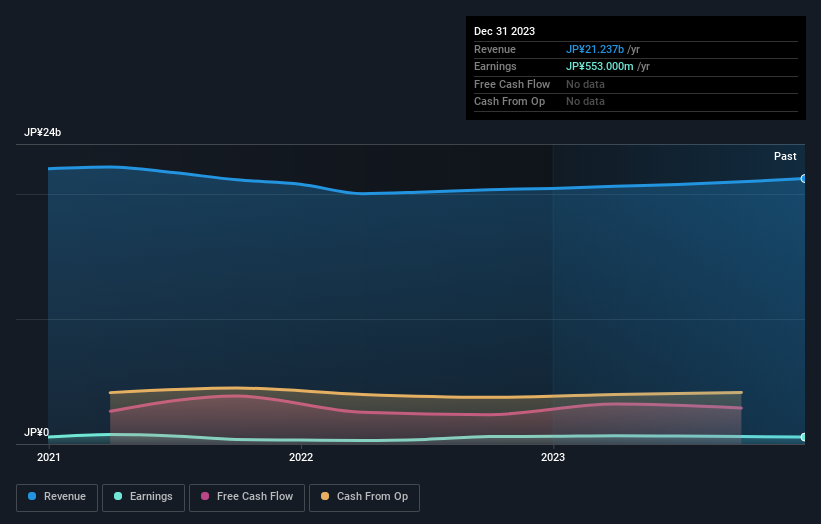This screenshot has height=524, width=821.
Task: Click the Dec 31 2023 tooltip date
Action: (504, 31)
